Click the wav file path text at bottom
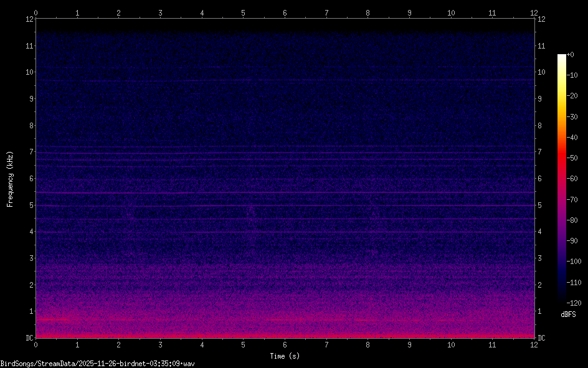Screen dimensions: 588x368 pyautogui.click(x=98, y=363)
